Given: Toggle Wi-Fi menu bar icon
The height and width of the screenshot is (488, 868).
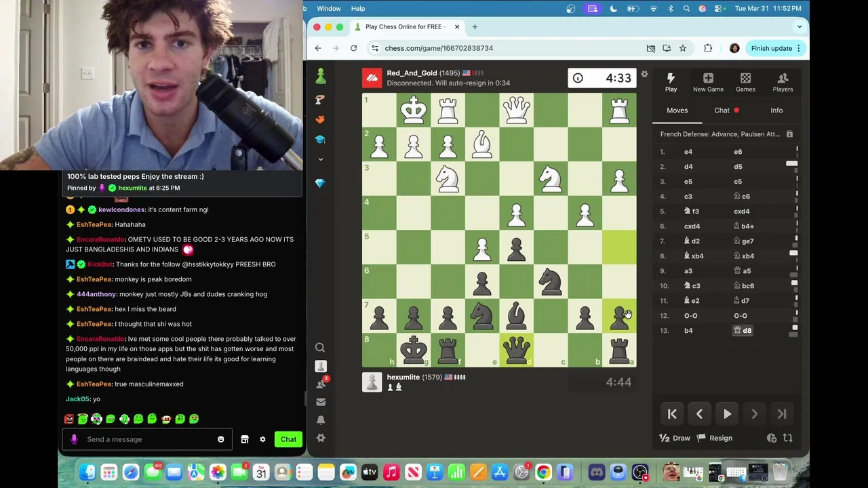Looking at the screenshot, I should coord(654,9).
